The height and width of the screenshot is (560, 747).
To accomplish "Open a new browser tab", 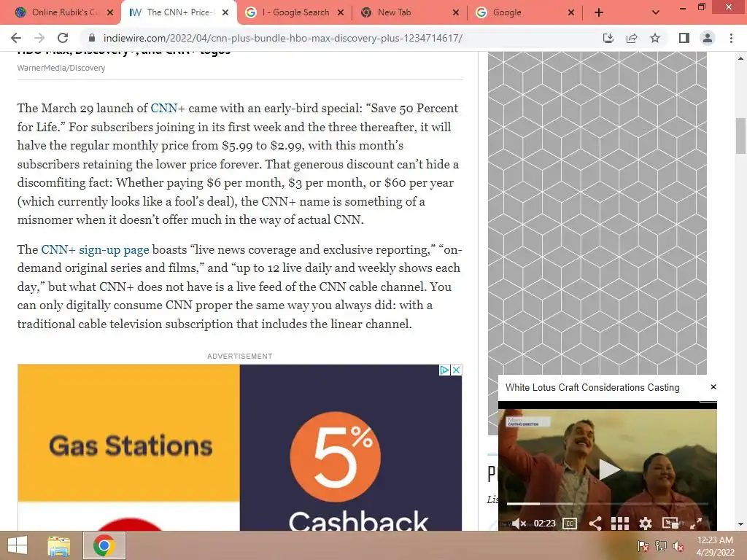I will 599,12.
